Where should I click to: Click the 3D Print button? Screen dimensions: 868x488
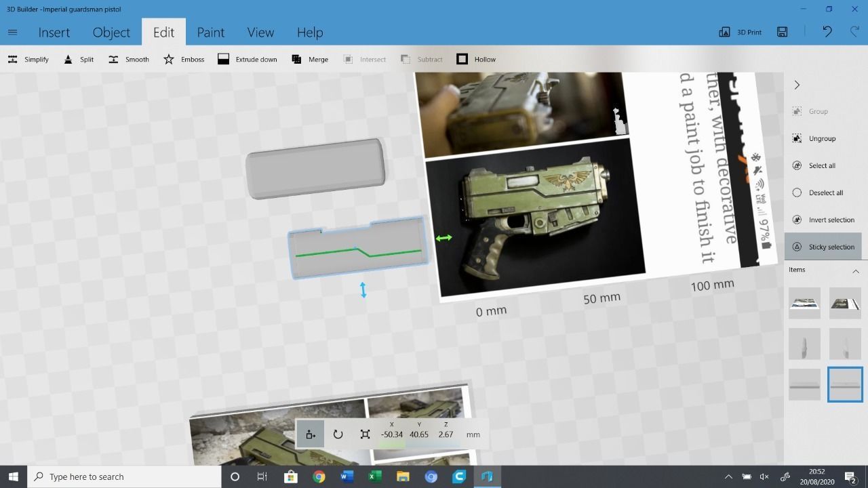[740, 32]
